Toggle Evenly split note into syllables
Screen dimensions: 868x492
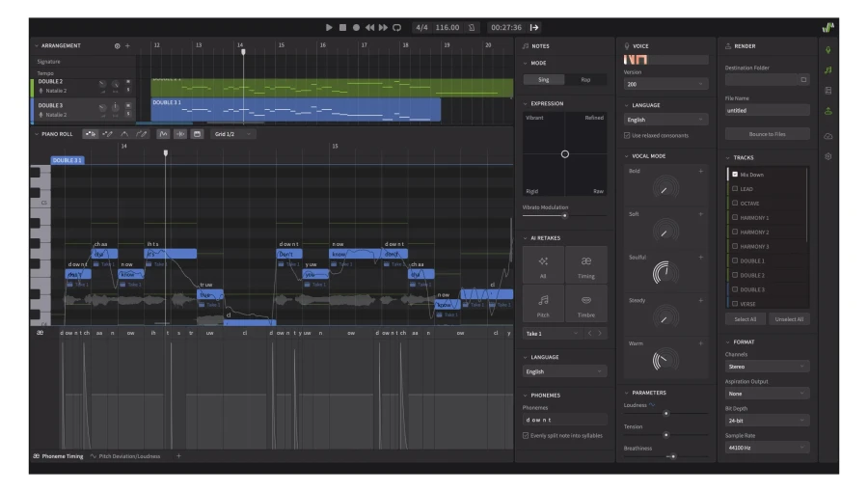click(x=526, y=435)
